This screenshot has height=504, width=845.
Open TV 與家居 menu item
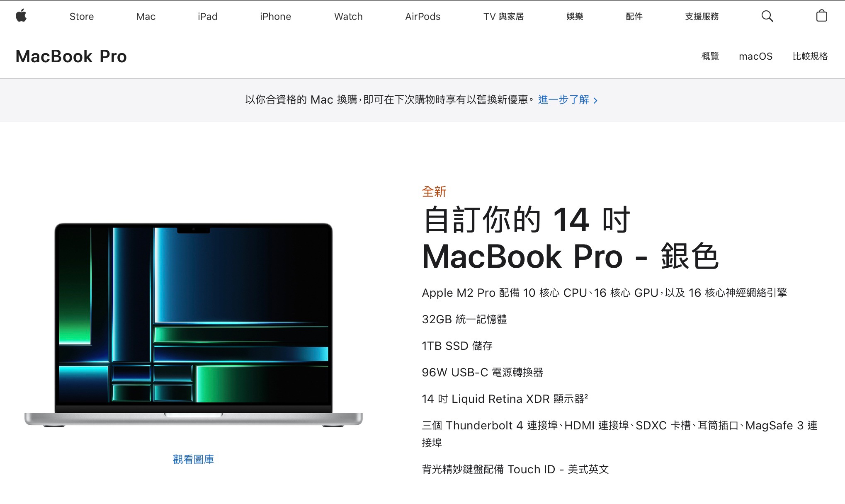pos(503,17)
